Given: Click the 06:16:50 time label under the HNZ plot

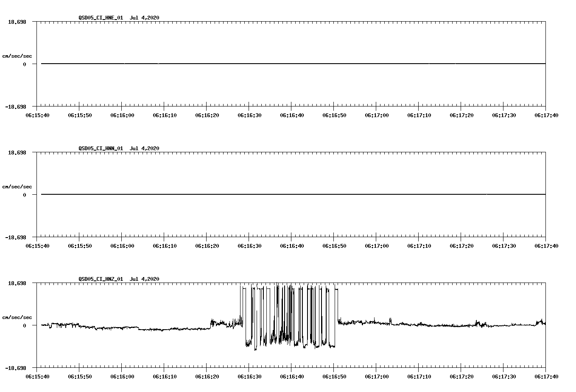Looking at the screenshot, I should [x=334, y=376].
